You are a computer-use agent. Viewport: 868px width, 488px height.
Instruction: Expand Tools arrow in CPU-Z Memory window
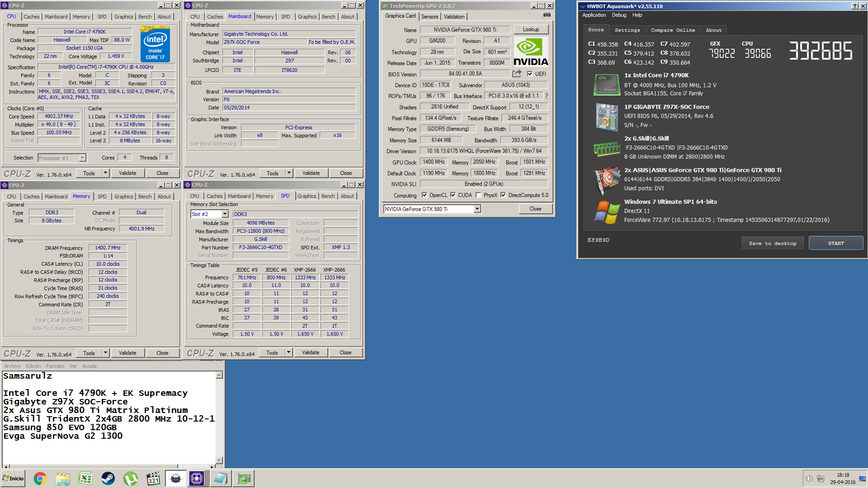[x=105, y=353]
